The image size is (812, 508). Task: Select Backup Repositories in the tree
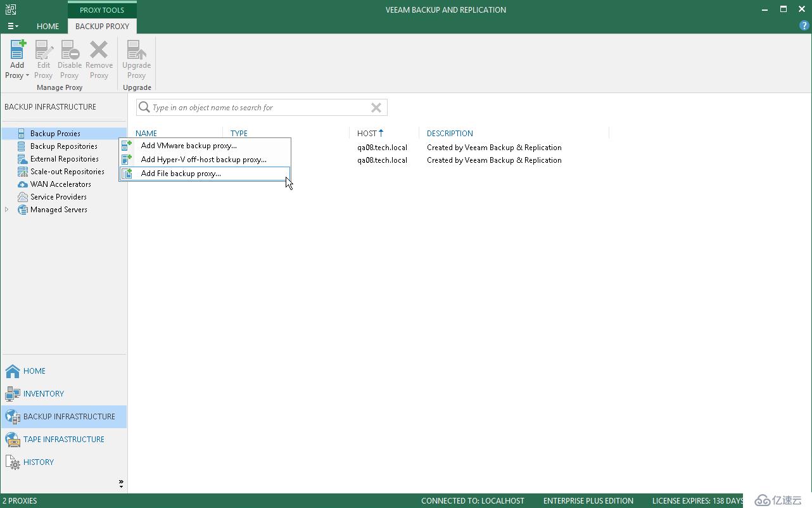click(64, 146)
